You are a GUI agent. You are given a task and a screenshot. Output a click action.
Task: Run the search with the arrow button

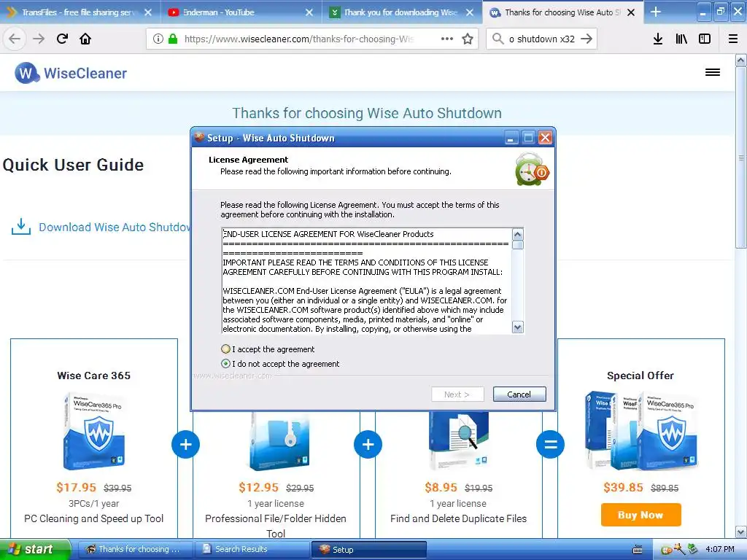click(587, 39)
